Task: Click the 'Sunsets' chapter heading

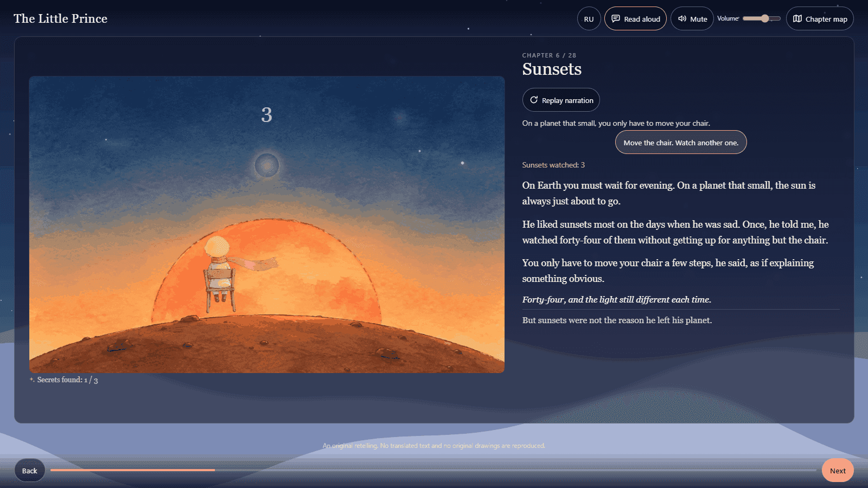Action: (552, 69)
